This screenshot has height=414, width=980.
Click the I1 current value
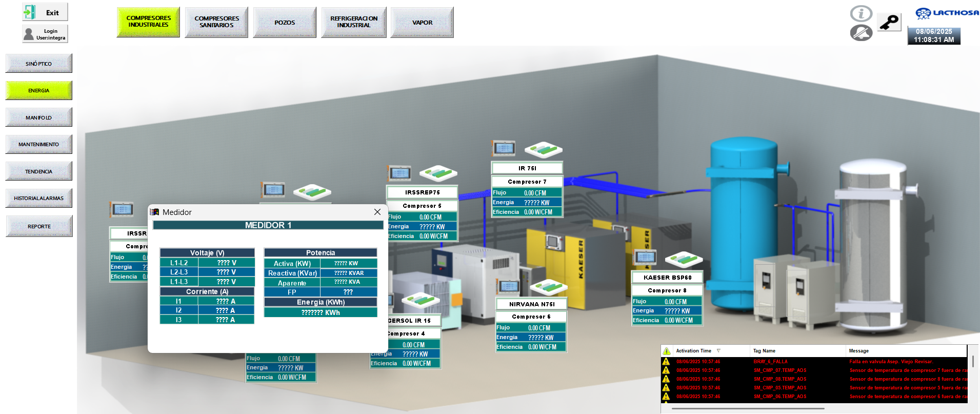pyautogui.click(x=226, y=301)
